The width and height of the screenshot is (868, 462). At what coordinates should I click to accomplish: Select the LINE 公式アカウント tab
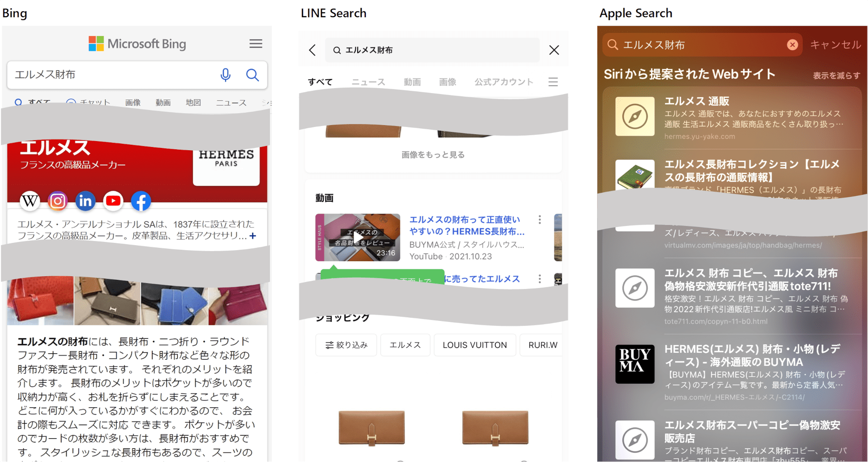coord(504,82)
